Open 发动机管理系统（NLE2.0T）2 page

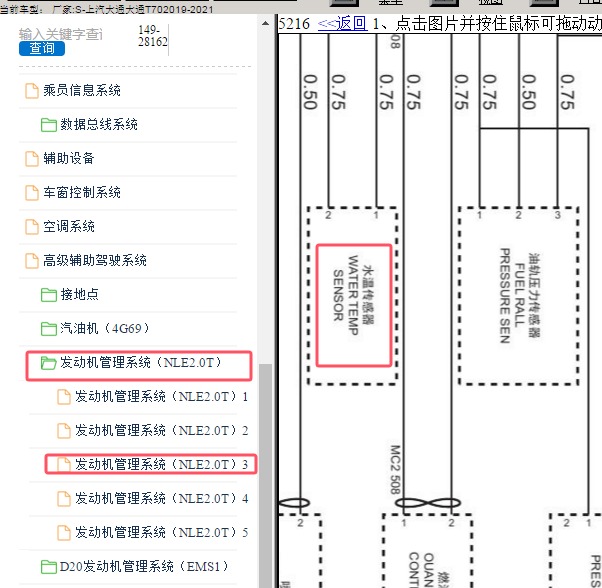coord(162,430)
